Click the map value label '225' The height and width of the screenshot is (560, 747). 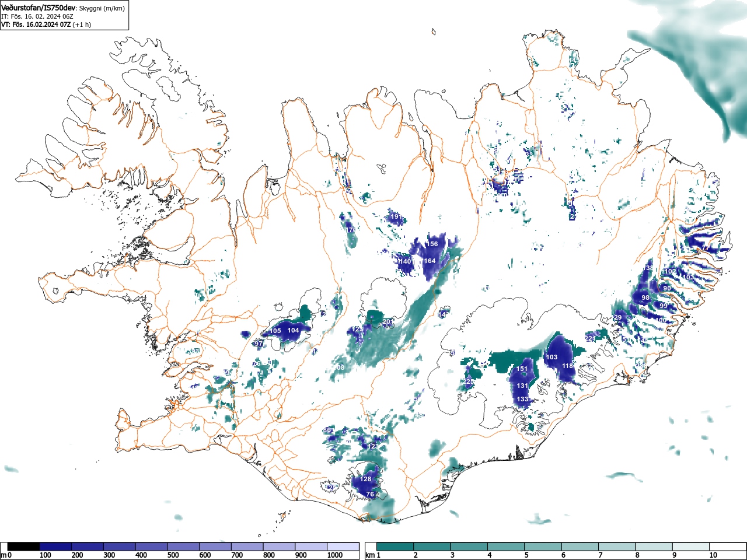pos(469,381)
